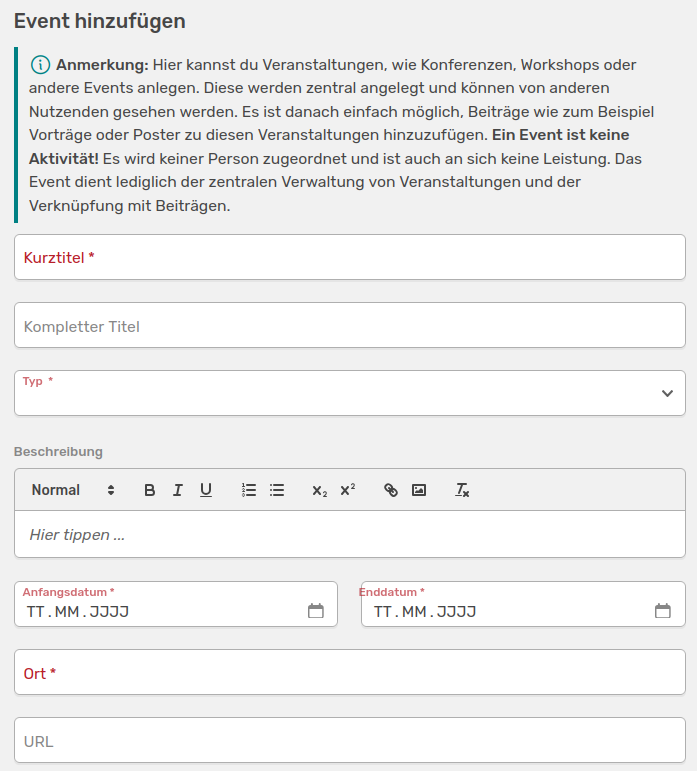The width and height of the screenshot is (697, 771).
Task: Click the description text area 'Hier tippen ...'
Action: (350, 534)
